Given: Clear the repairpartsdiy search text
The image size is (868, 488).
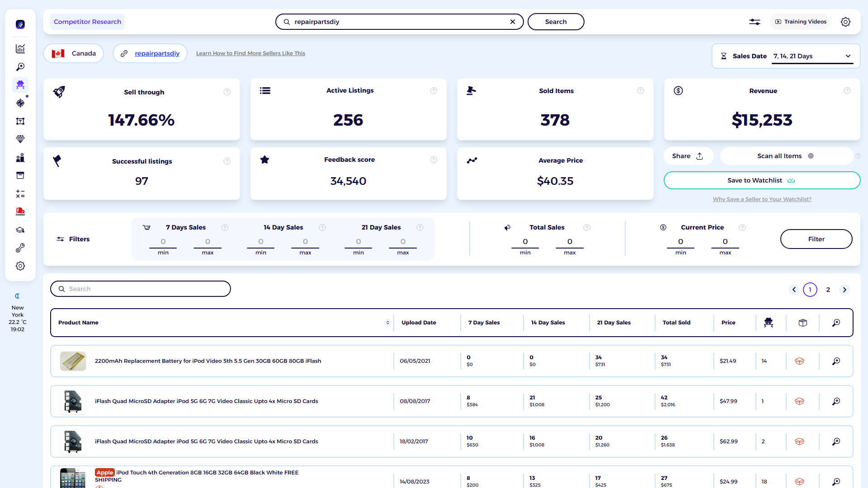Looking at the screenshot, I should tap(513, 22).
